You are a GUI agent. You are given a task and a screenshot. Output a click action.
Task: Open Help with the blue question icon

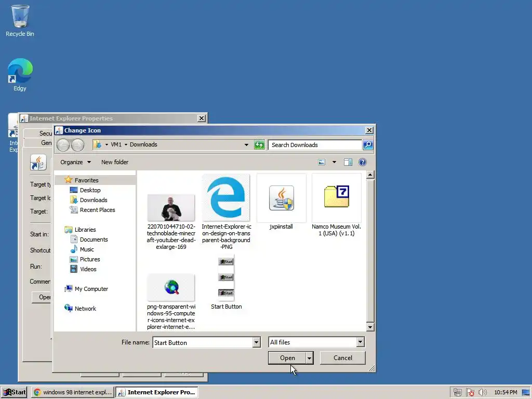tap(362, 162)
